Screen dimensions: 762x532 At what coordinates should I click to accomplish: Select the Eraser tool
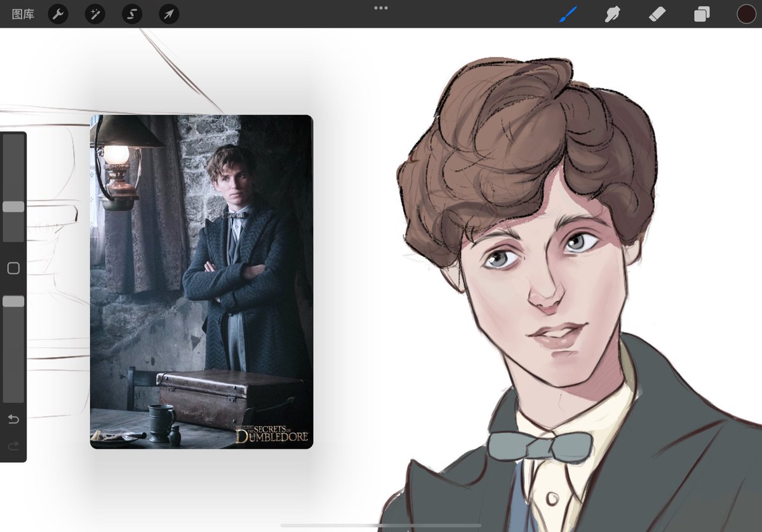pyautogui.click(x=657, y=14)
